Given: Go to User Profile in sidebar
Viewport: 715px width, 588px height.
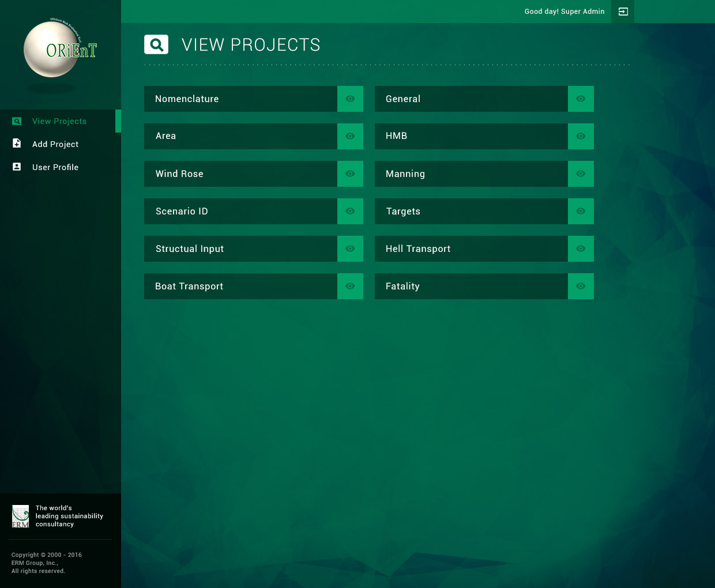Looking at the screenshot, I should [x=55, y=167].
